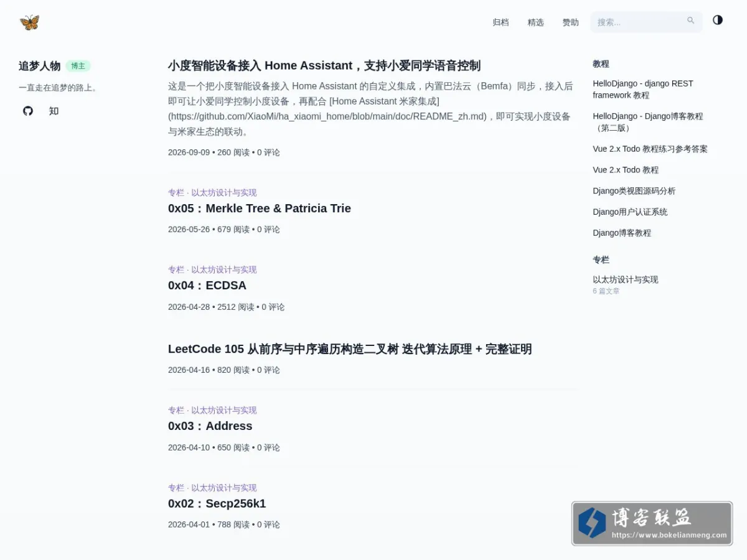
Task: Click column label above 0x05 Merkle Tree post
Action: pos(212,193)
